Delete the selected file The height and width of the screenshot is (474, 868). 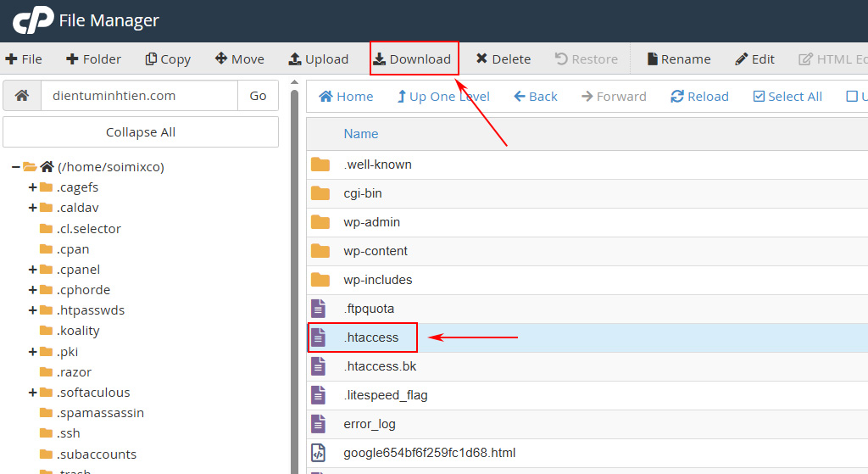[x=504, y=59]
